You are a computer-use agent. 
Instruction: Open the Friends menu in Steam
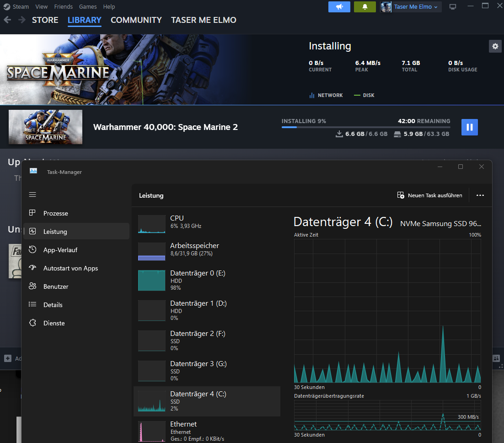[x=63, y=7]
